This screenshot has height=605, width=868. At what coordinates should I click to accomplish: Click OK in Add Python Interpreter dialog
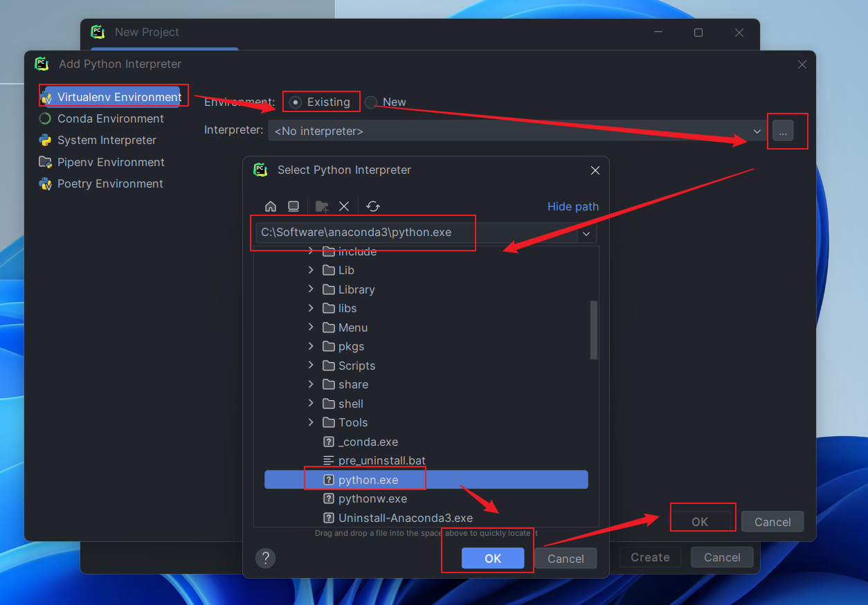(700, 522)
